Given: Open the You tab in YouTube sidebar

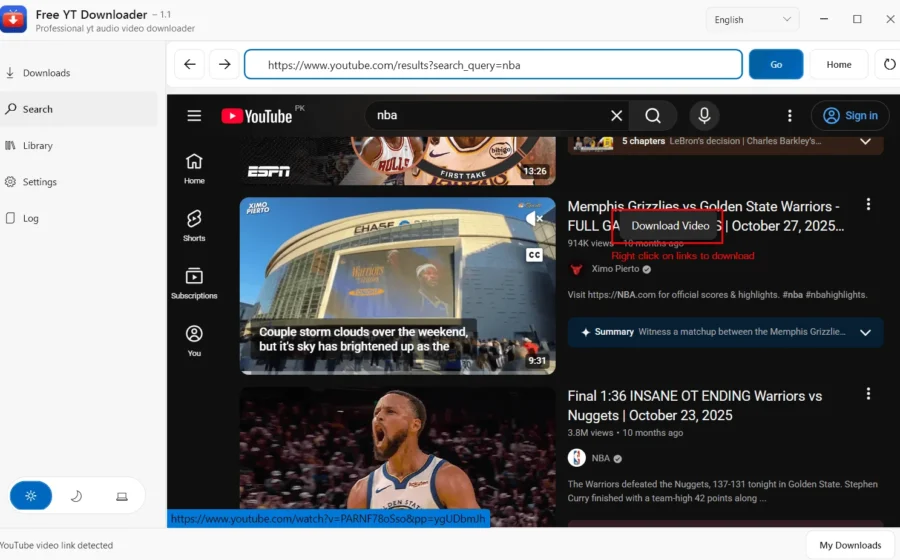Looking at the screenshot, I should 194,341.
